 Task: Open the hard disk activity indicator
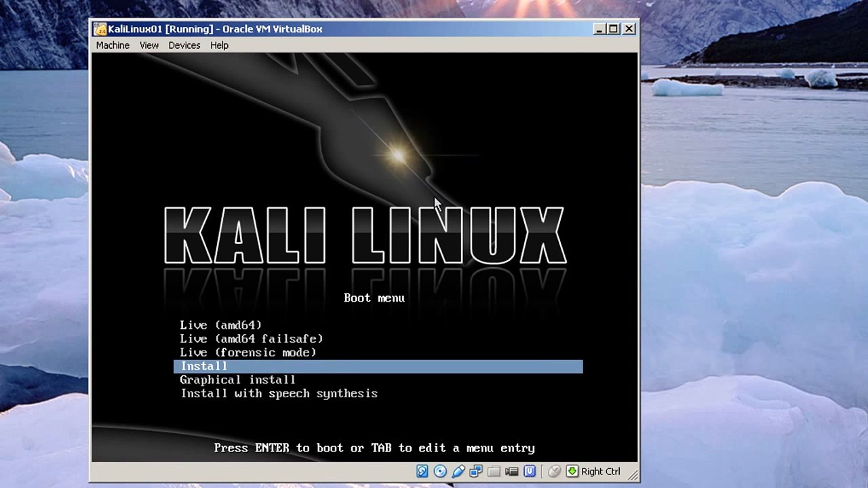[422, 471]
